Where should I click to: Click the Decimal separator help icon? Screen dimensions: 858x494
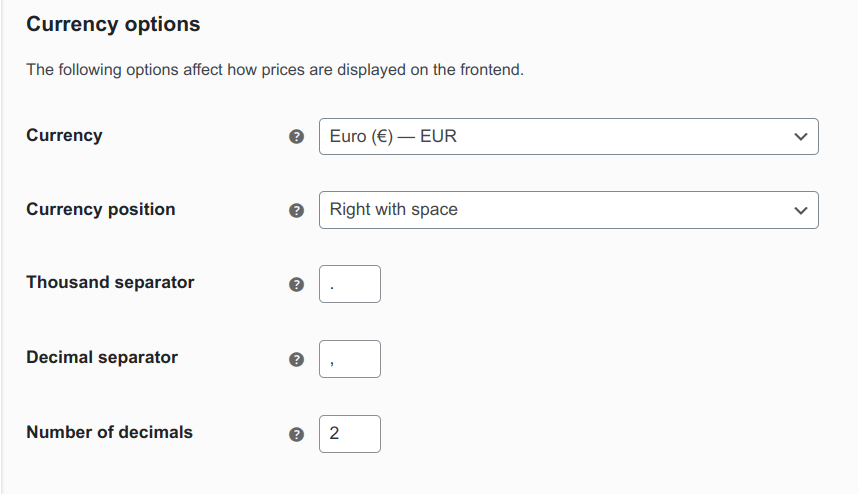[x=296, y=360]
